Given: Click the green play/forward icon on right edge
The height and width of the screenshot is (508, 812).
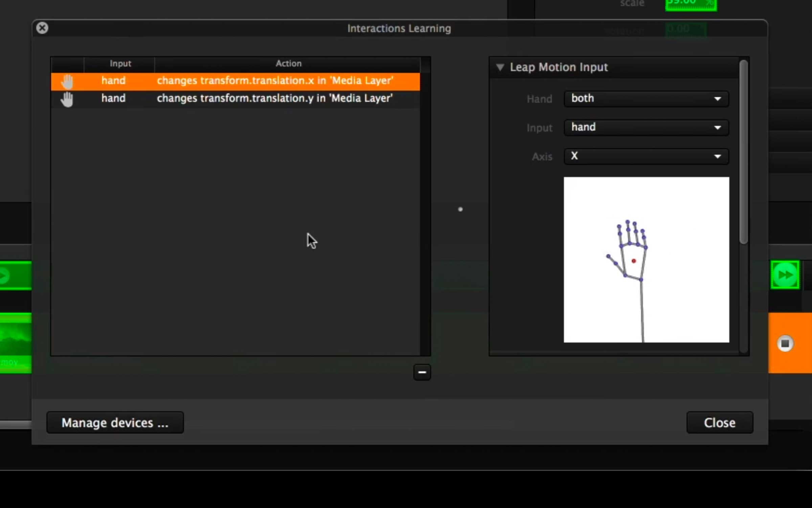Looking at the screenshot, I should (786, 274).
